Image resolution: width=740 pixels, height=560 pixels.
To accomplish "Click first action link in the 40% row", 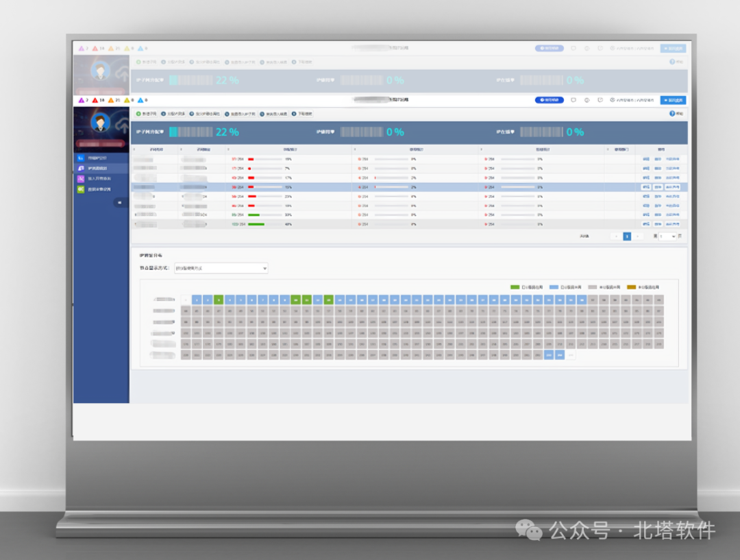I will [x=646, y=224].
